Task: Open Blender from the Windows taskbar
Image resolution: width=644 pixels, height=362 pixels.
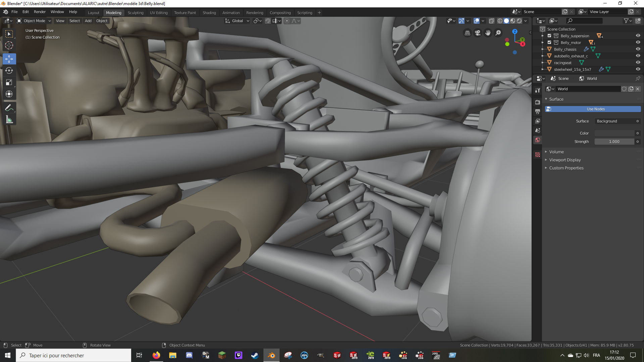Action: (271, 355)
